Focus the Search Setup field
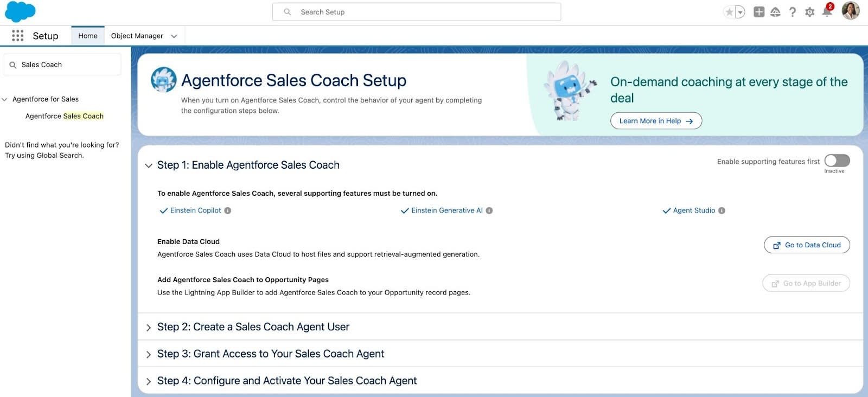Viewport: 868px width, 397px height. pos(417,12)
